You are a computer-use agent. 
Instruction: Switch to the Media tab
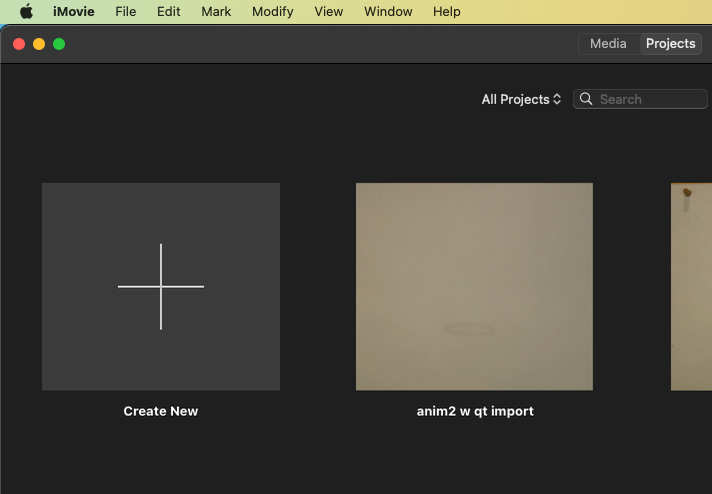click(x=608, y=44)
